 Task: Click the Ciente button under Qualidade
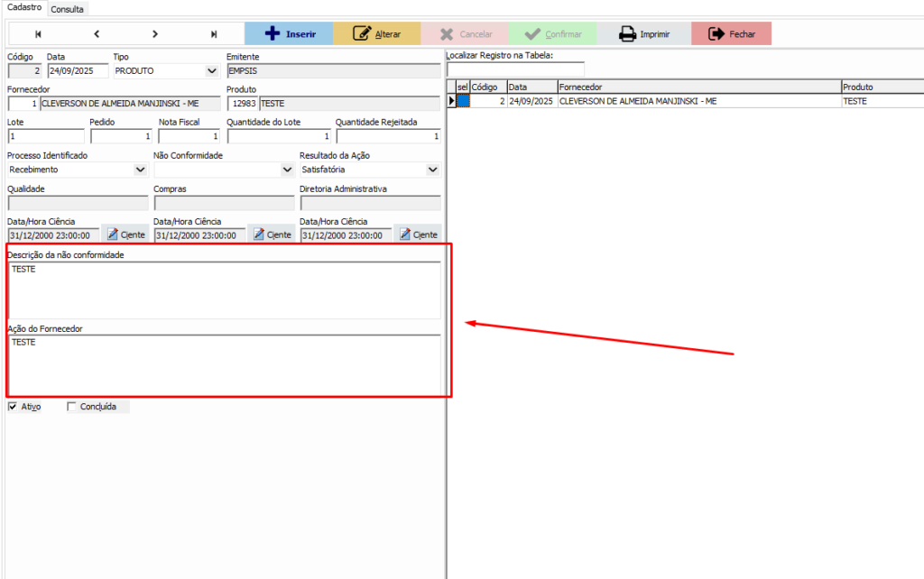(125, 234)
